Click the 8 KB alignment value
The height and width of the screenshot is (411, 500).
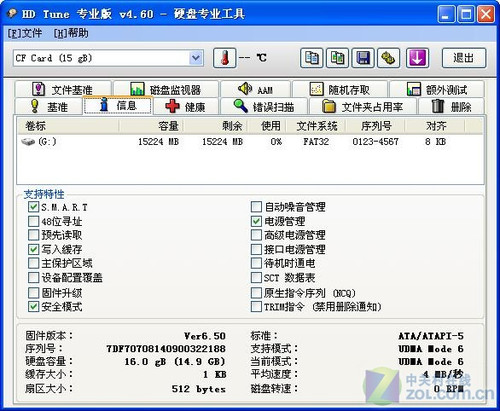(435, 142)
